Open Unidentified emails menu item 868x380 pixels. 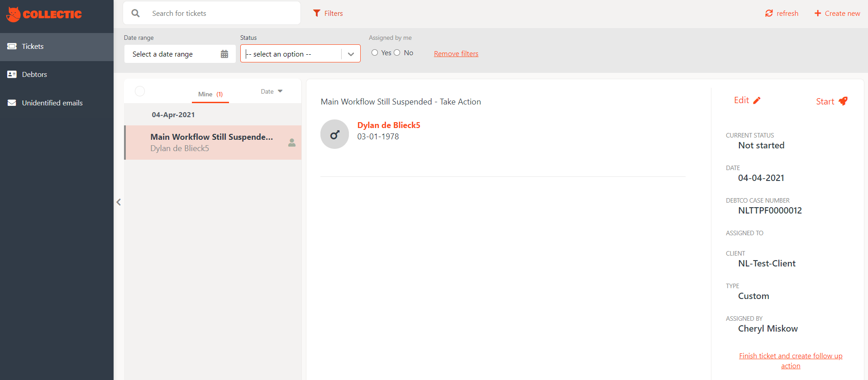[57, 103]
